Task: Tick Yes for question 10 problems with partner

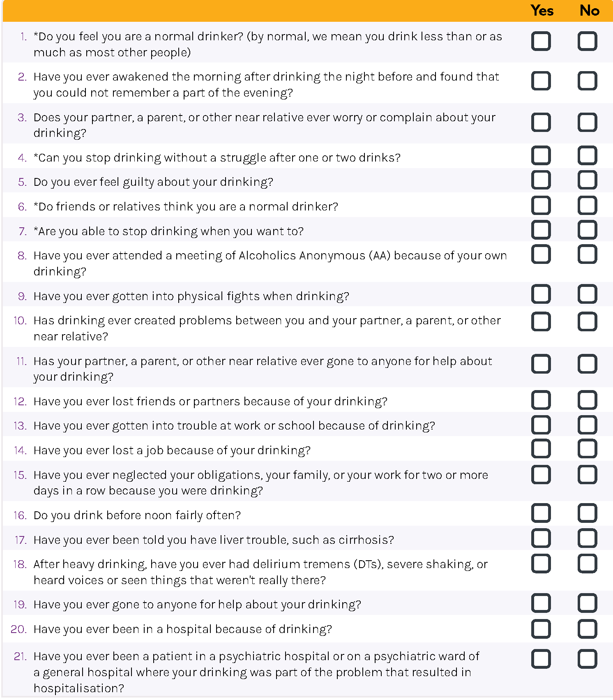Action: [541, 321]
